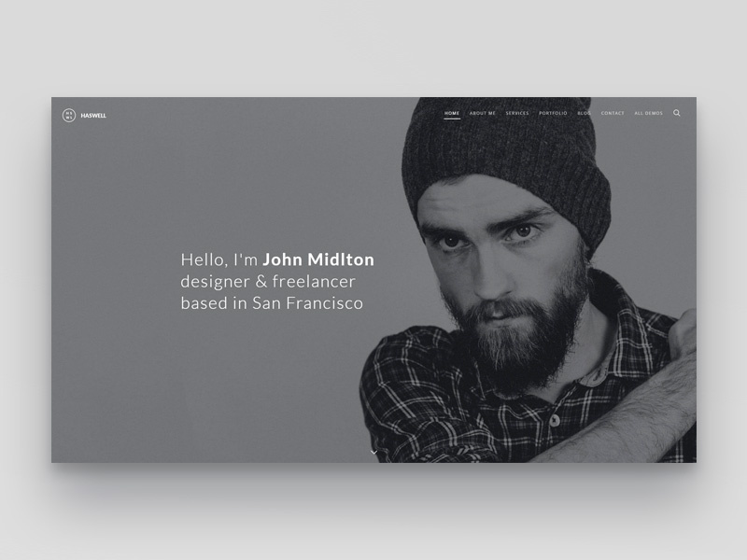Go to the Services section
Image resolution: width=747 pixels, height=560 pixels.
point(517,113)
